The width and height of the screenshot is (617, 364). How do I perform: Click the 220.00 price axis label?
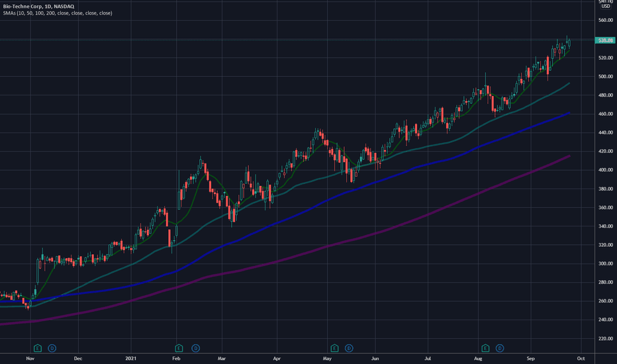click(x=606, y=338)
